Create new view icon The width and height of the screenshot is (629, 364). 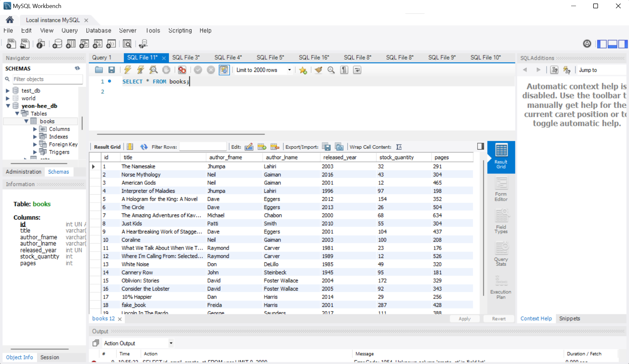84,44
